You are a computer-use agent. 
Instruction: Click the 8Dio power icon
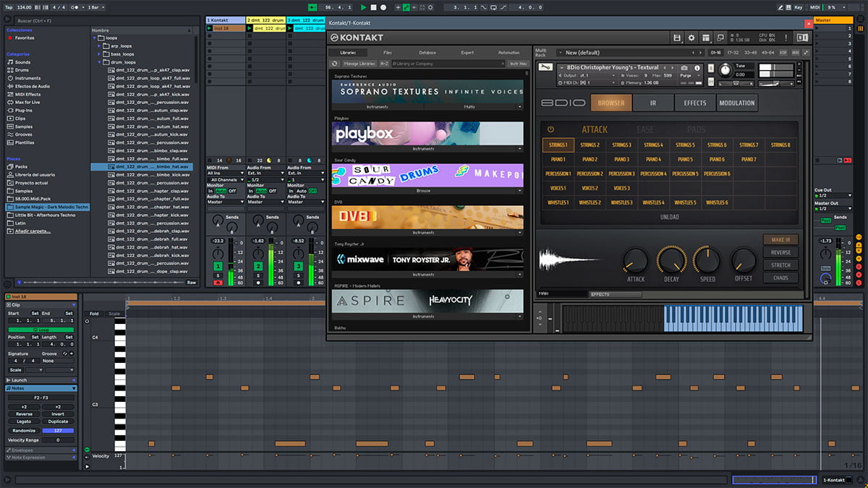click(550, 129)
